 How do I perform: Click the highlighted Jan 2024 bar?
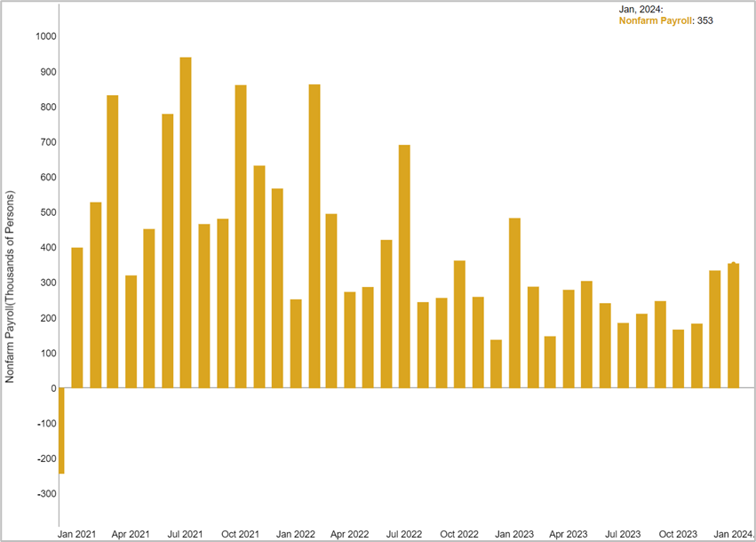pos(733,326)
